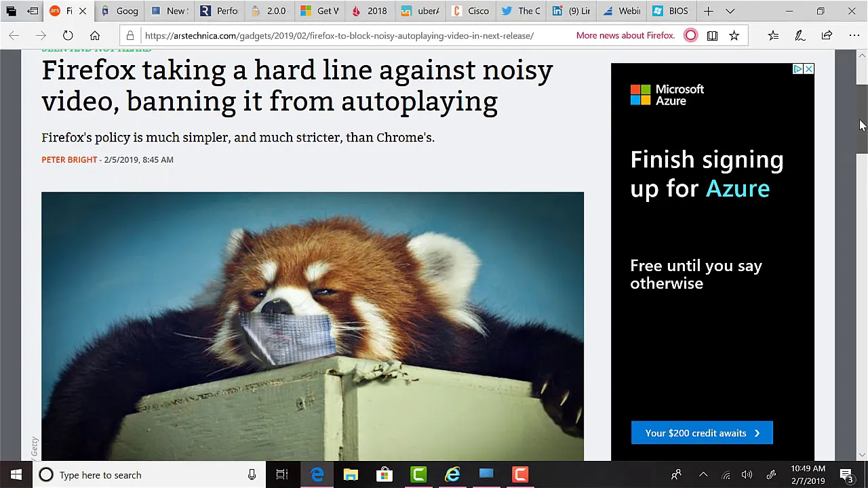Open the green Camtasia taskbar app

point(418,474)
